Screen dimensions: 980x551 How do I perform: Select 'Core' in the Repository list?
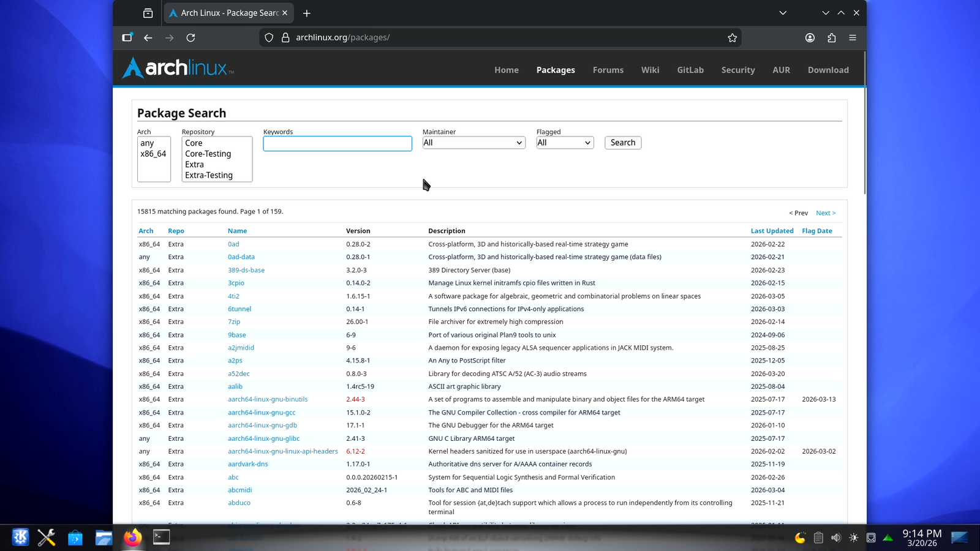(x=217, y=143)
